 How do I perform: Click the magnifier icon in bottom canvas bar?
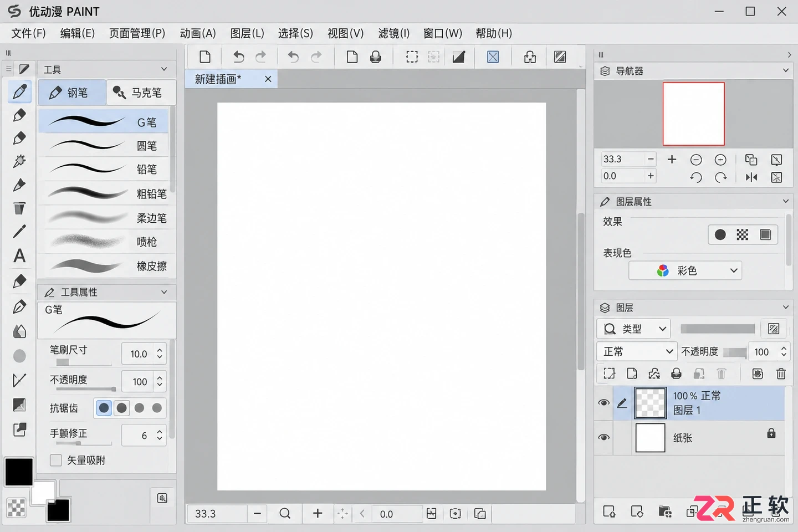tap(285, 514)
